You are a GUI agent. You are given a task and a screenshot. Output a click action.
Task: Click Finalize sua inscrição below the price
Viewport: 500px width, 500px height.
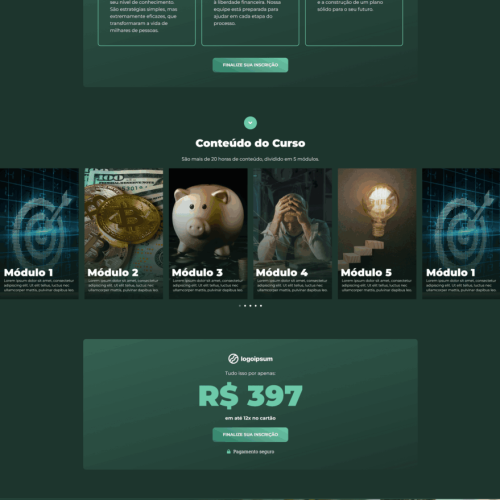pos(250,435)
